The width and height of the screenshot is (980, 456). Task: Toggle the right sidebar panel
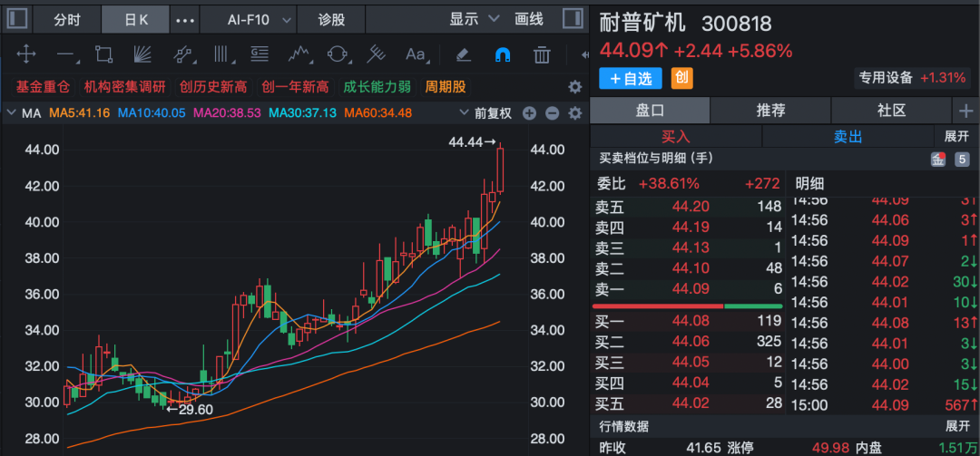pyautogui.click(x=573, y=19)
